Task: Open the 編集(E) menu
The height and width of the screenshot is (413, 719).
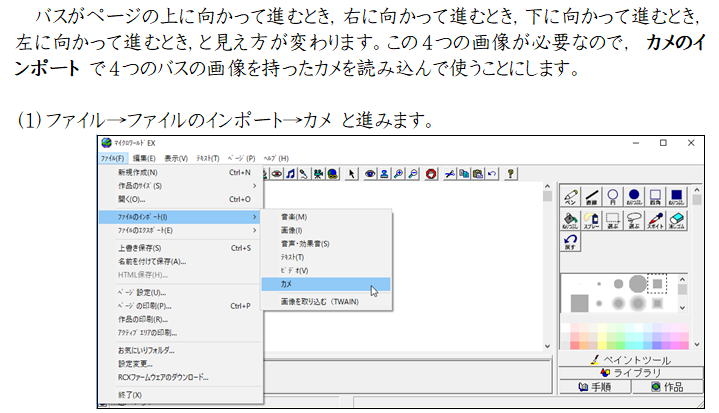Action: (x=144, y=158)
